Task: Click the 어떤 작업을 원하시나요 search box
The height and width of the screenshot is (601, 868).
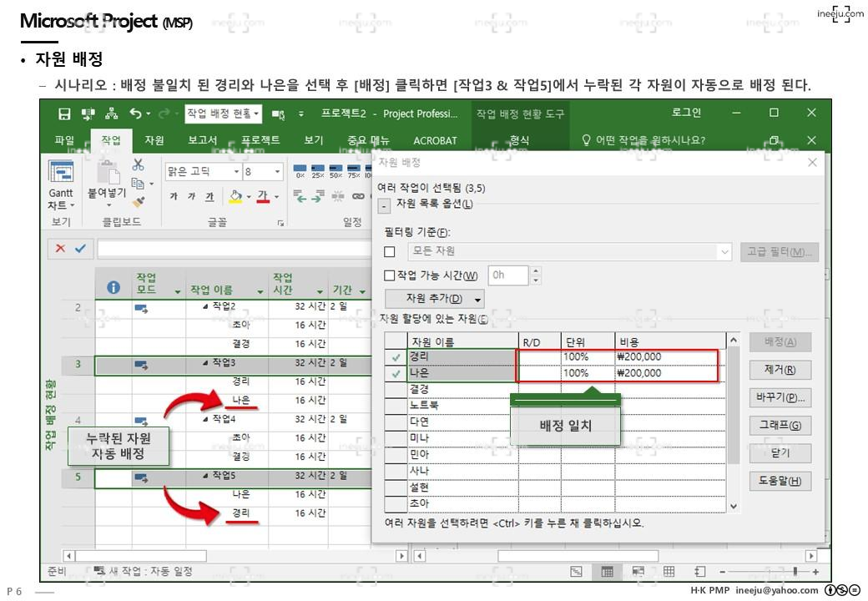Action: pyautogui.click(x=643, y=140)
